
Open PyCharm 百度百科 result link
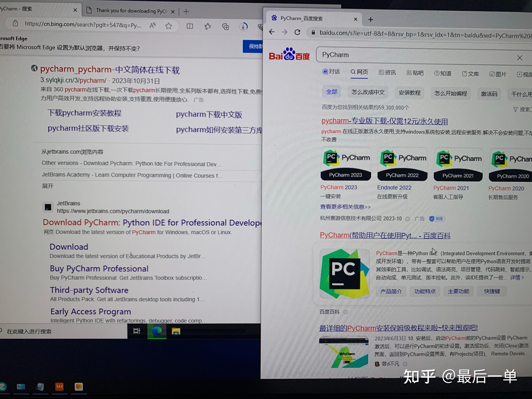(x=385, y=235)
